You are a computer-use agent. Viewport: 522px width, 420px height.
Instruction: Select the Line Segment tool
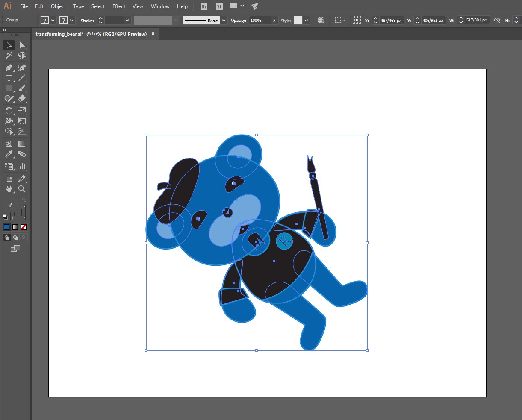point(22,78)
